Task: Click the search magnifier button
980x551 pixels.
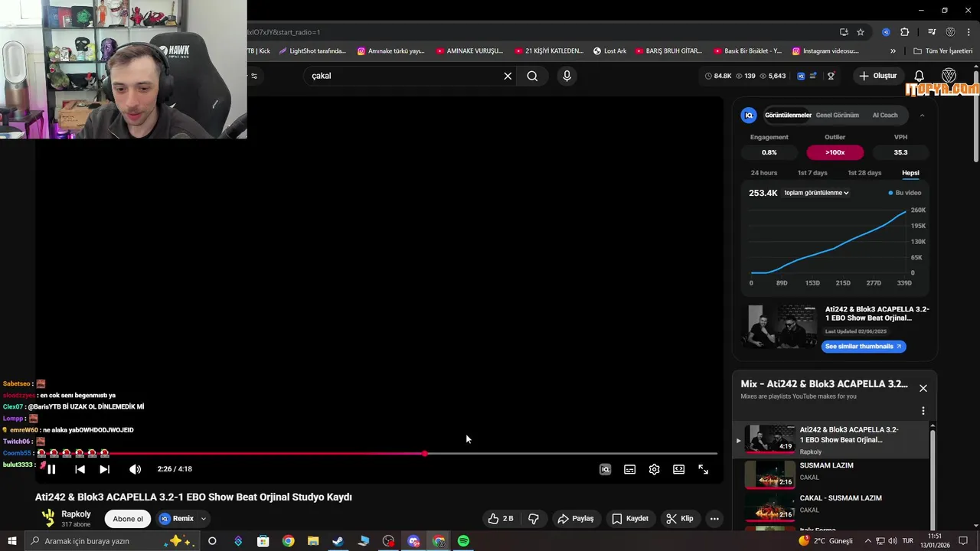Action: 532,76
